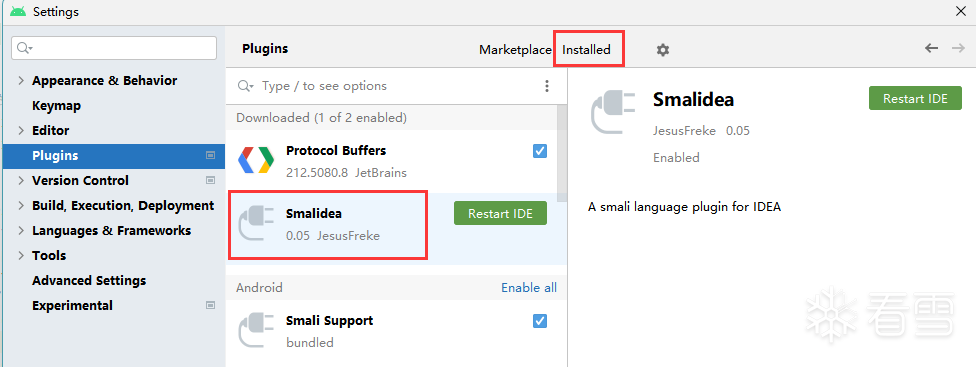Viewport: 976px width, 367px height.
Task: Switch to the Marketplace tab
Action: 515,50
